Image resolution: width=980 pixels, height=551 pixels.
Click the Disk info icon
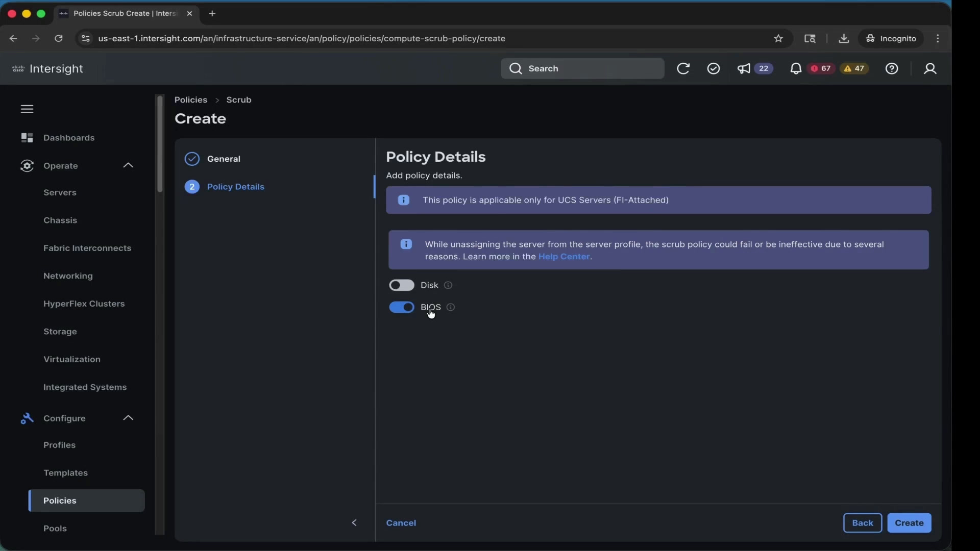click(x=448, y=286)
